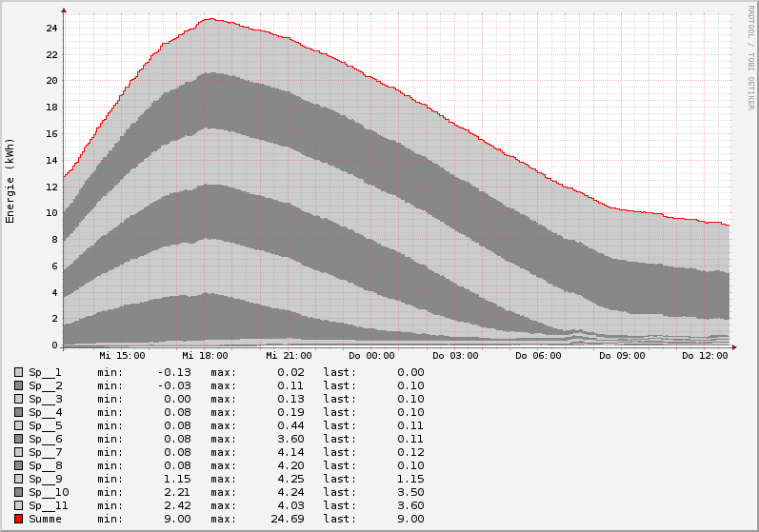Click the Sp__1 legend color square
The image size is (759, 532).
(18, 372)
